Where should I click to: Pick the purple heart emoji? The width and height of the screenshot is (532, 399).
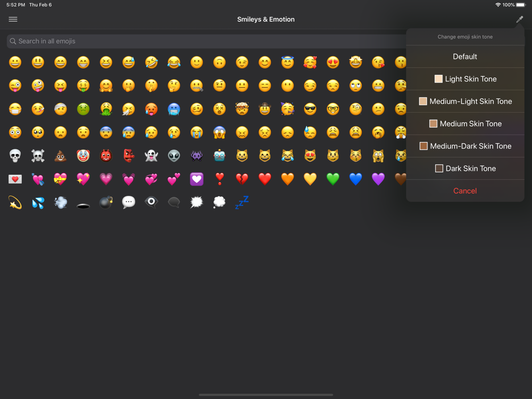[x=378, y=179]
